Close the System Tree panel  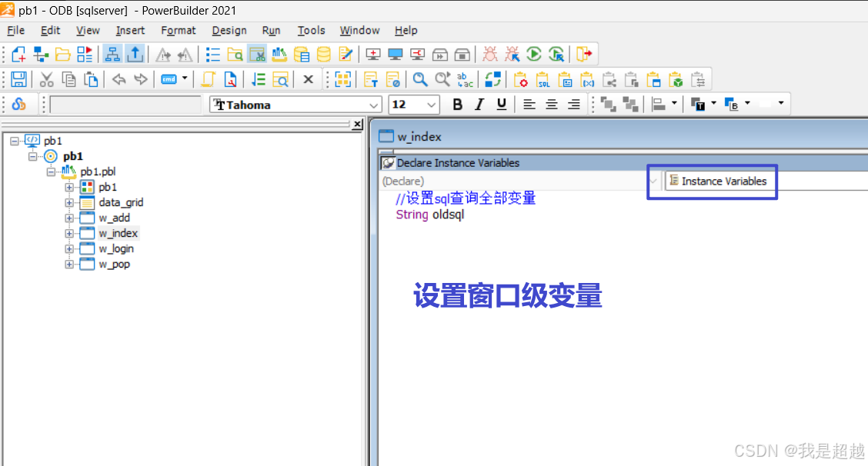pos(357,124)
